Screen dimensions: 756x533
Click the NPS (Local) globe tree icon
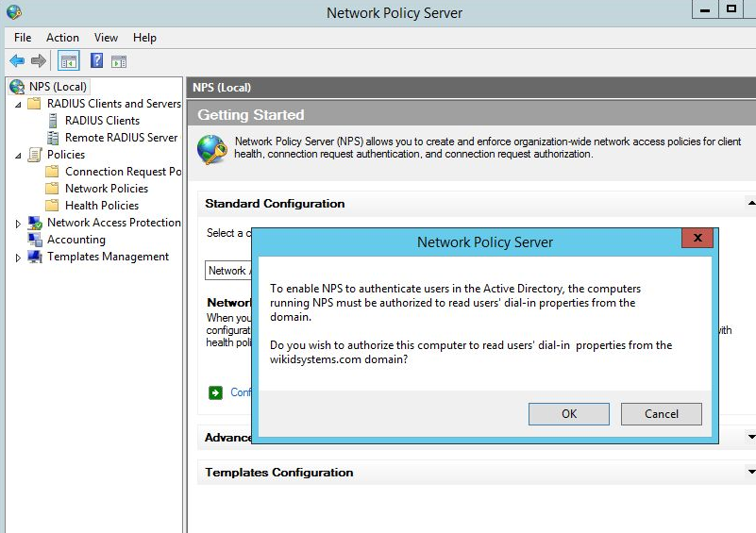coord(17,87)
